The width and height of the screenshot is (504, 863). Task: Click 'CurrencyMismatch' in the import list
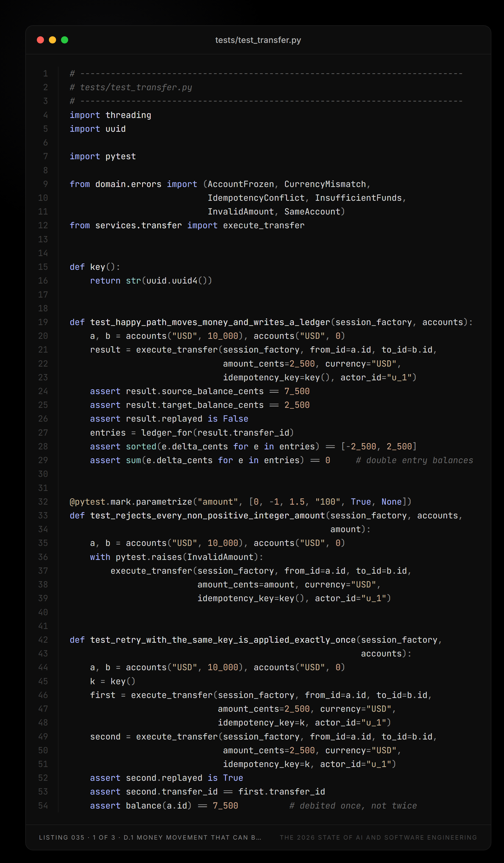point(325,184)
